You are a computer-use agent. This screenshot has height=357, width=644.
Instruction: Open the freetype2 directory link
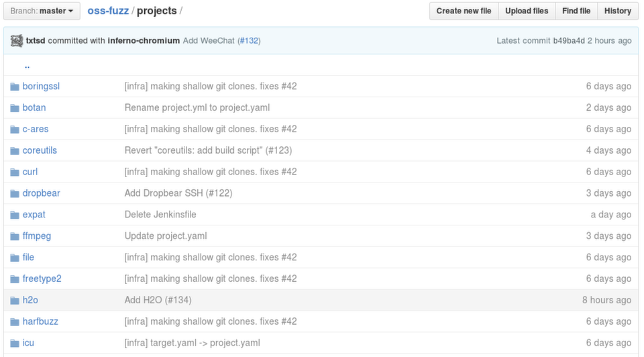[x=42, y=278]
